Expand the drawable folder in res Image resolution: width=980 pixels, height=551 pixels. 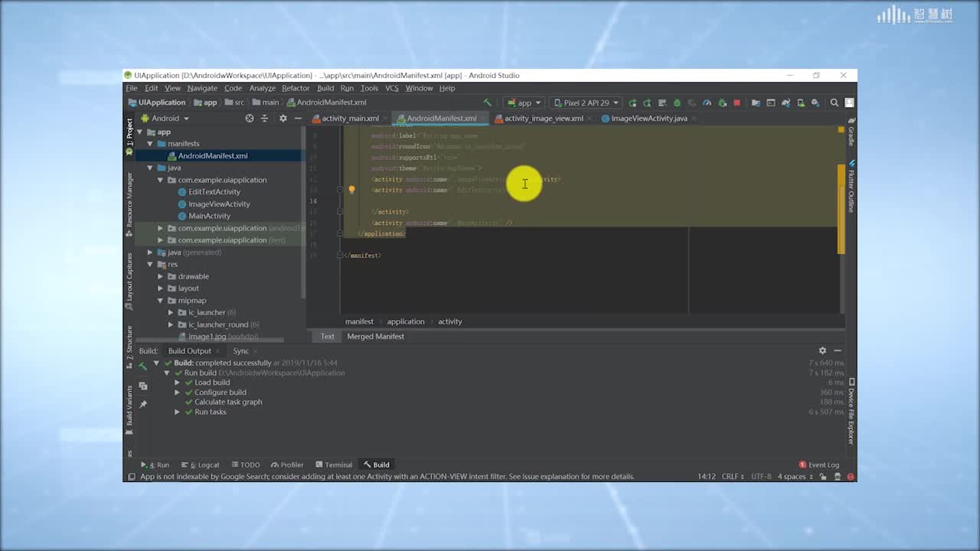tap(161, 276)
